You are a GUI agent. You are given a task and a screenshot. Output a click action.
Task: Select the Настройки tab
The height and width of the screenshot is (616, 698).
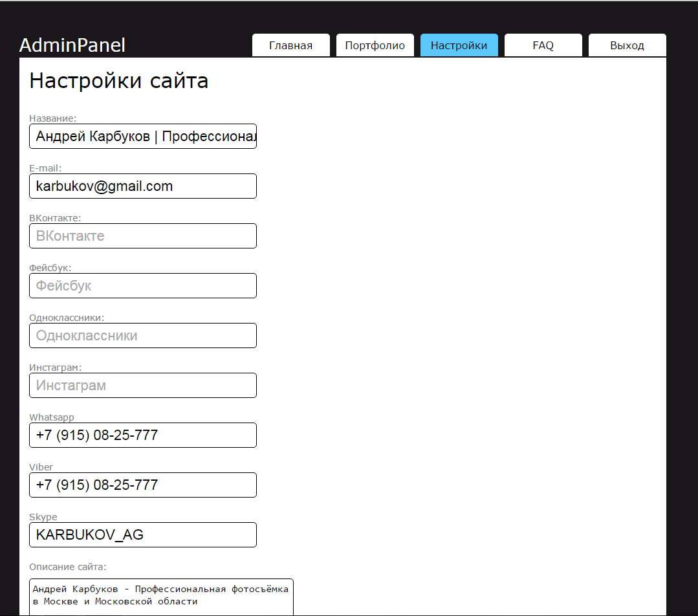[x=459, y=45]
